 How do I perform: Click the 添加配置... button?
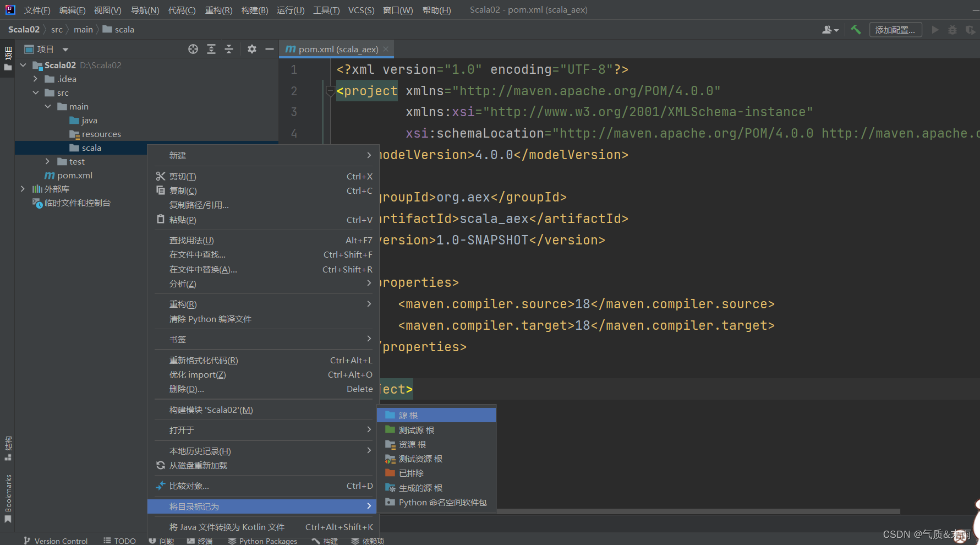895,30
